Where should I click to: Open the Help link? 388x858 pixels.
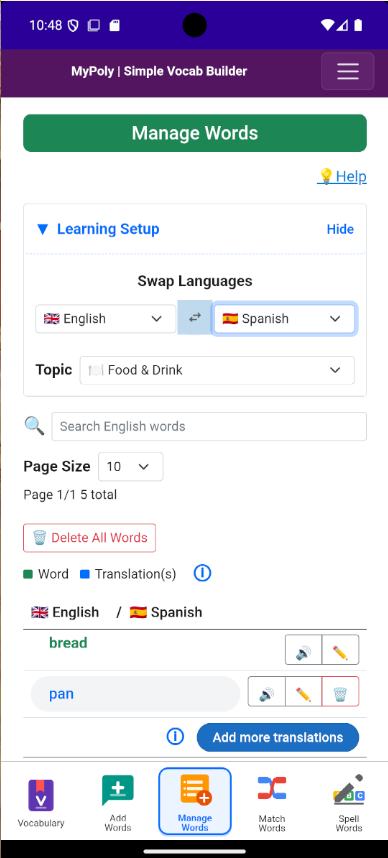pos(342,176)
